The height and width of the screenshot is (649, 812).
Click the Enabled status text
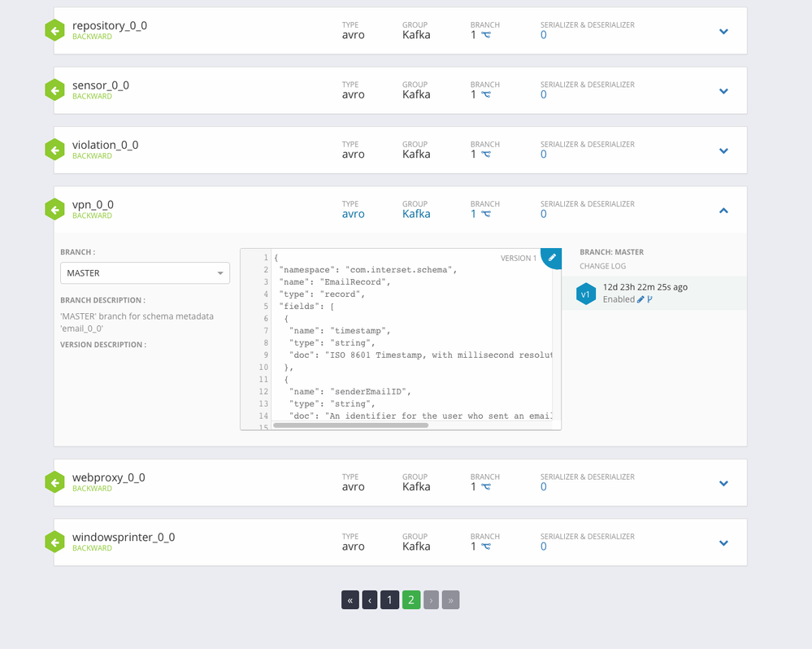619,299
